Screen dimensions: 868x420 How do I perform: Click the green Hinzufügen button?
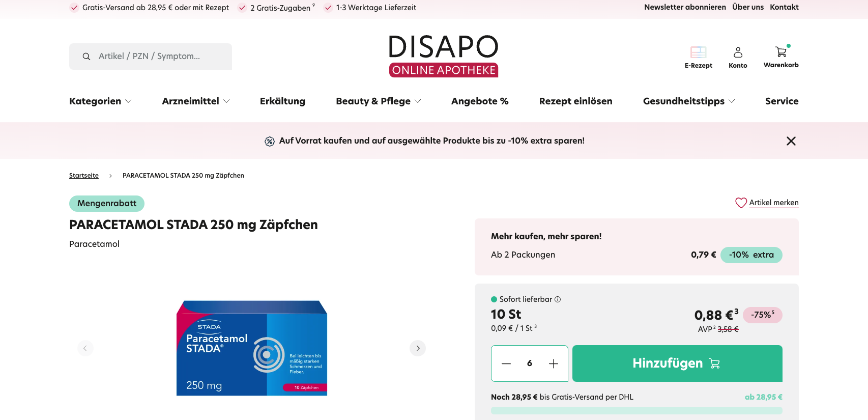pyautogui.click(x=677, y=363)
